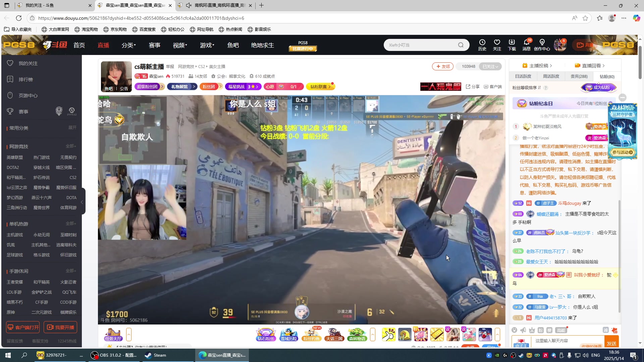Open 创作中心 lightbulb icon

click(542, 45)
